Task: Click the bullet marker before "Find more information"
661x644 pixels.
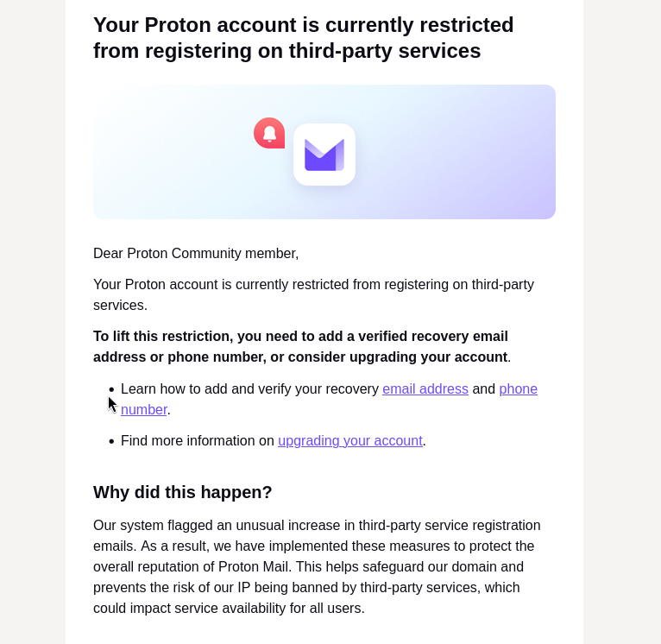Action: point(111,442)
